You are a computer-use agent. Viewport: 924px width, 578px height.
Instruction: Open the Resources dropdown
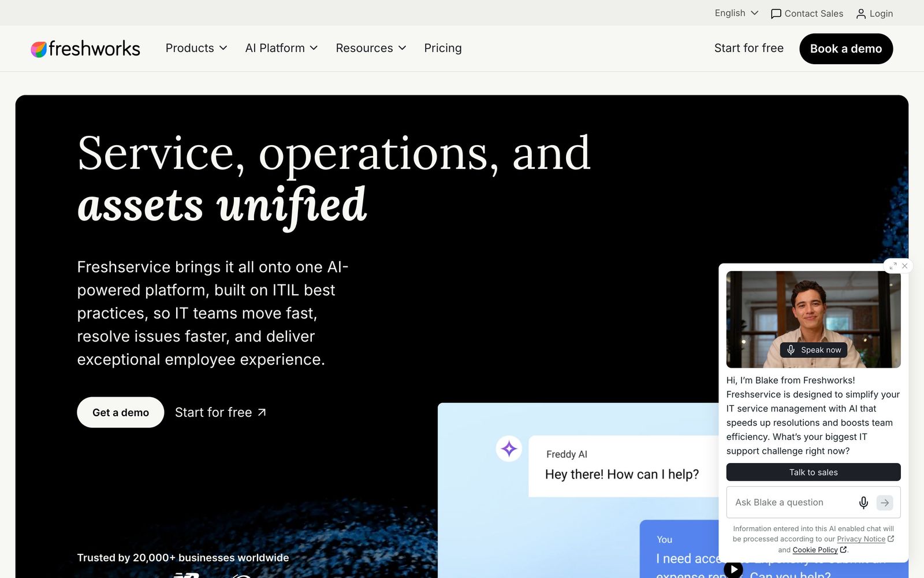[x=371, y=48]
